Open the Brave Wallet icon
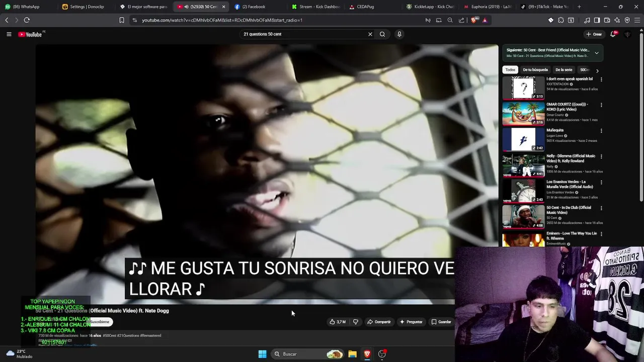The width and height of the screenshot is (644, 362). [607, 20]
